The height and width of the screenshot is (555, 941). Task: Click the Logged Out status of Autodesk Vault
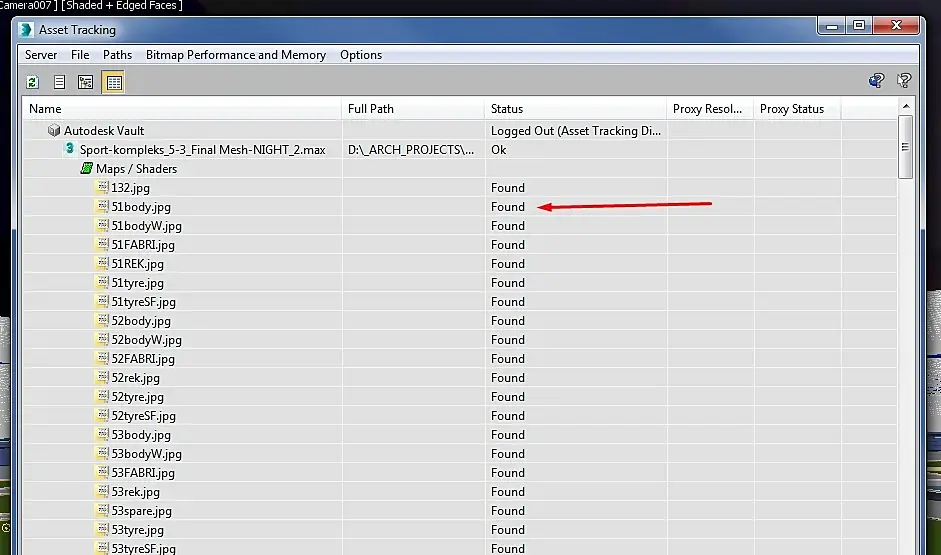(x=576, y=131)
